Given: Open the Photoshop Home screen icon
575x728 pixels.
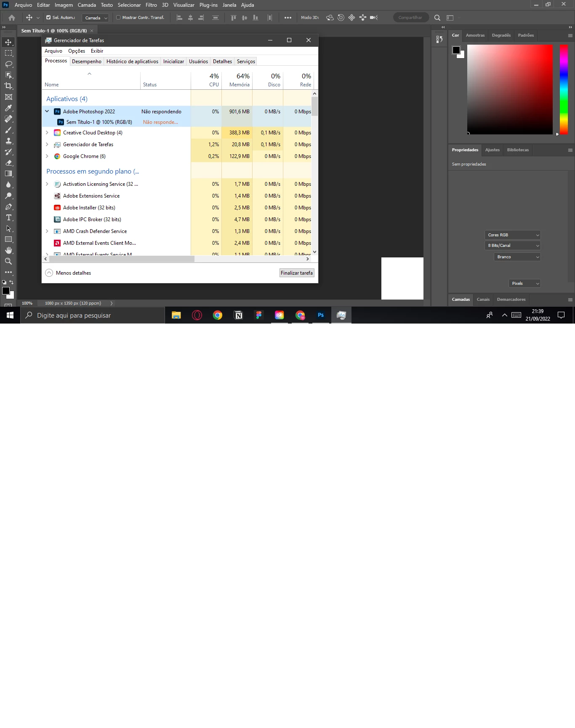Looking at the screenshot, I should (12, 18).
